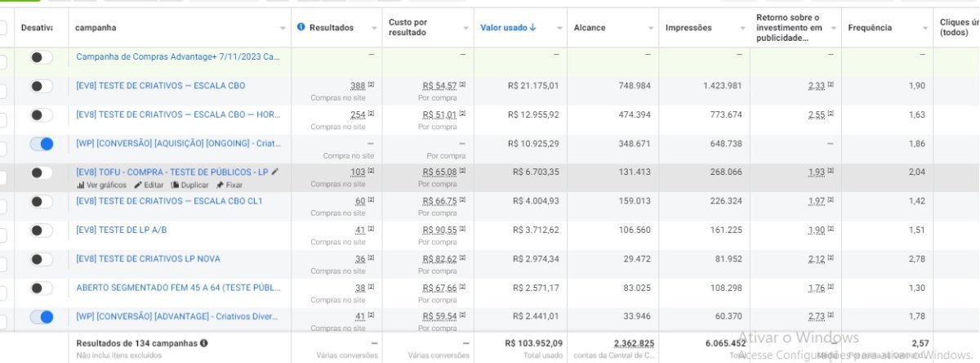Open Ver gráficos for the TOFU campaign
The image size is (980, 363).
click(101, 185)
